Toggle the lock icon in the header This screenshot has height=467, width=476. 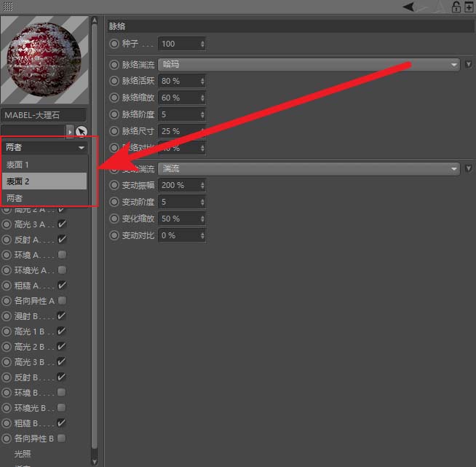point(456,7)
